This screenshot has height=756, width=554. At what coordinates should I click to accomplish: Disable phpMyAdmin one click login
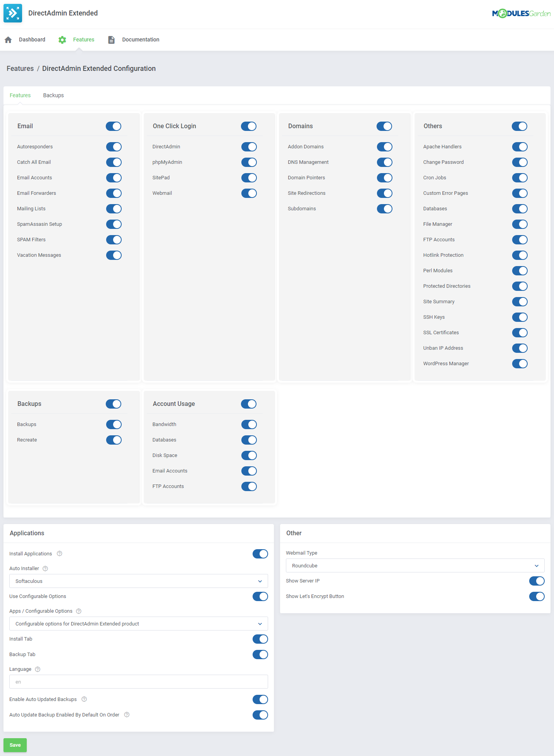coord(249,162)
